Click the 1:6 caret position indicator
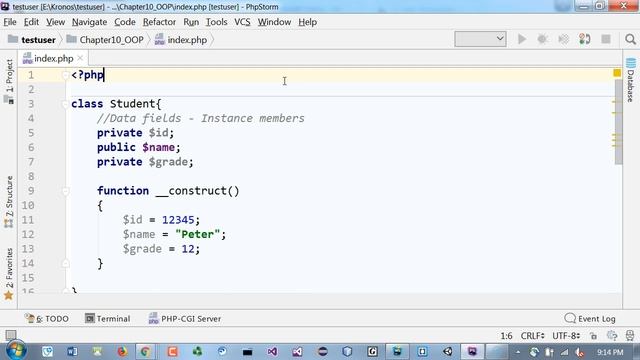Screen dimensions: 640x360 coord(506,336)
